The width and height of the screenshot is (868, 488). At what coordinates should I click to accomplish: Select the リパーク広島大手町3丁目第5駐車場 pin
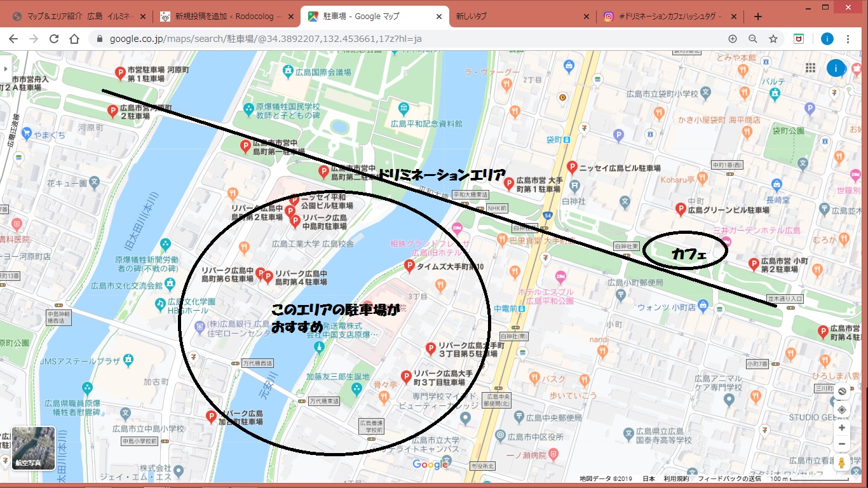coord(431,348)
